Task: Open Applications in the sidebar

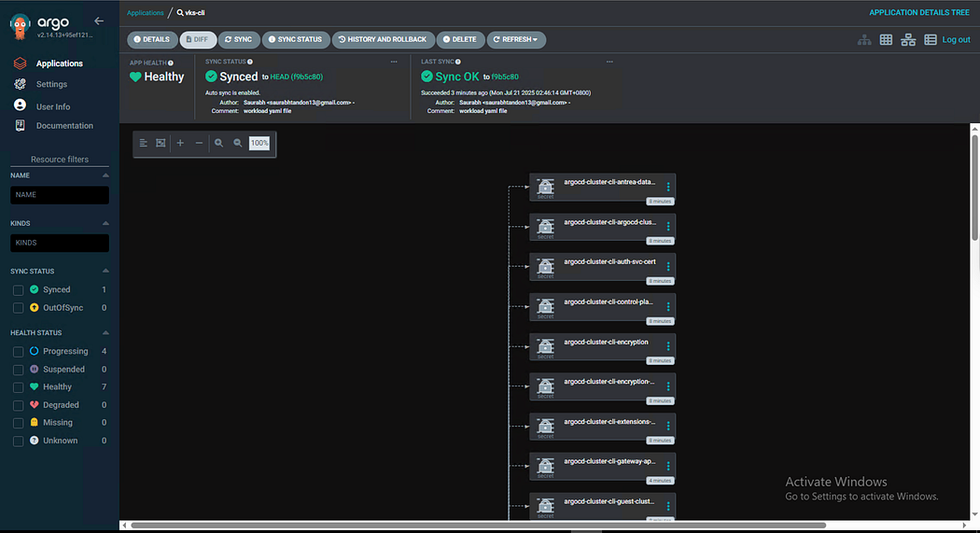Action: click(x=60, y=63)
